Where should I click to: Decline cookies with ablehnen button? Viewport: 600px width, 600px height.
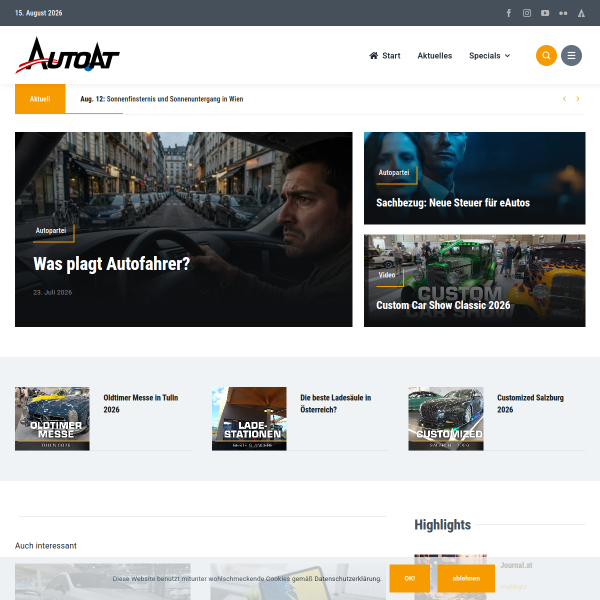click(x=466, y=578)
